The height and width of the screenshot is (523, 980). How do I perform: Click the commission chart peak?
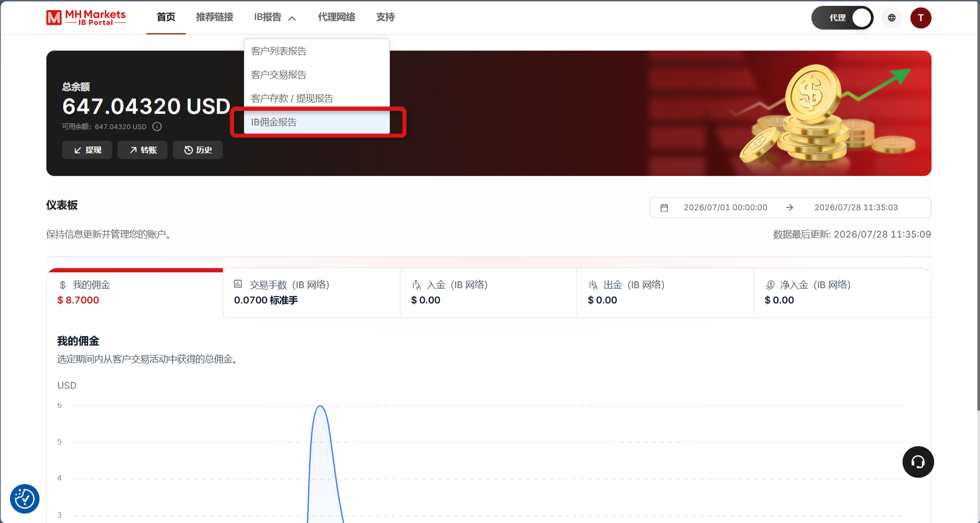pyautogui.click(x=320, y=406)
